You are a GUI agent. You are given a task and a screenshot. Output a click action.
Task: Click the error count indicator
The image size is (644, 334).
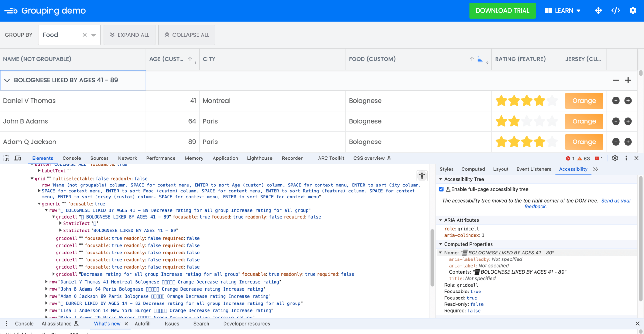tap(570, 159)
